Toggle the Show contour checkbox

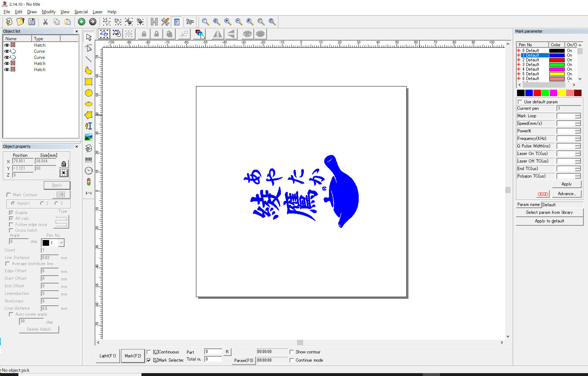(x=292, y=352)
